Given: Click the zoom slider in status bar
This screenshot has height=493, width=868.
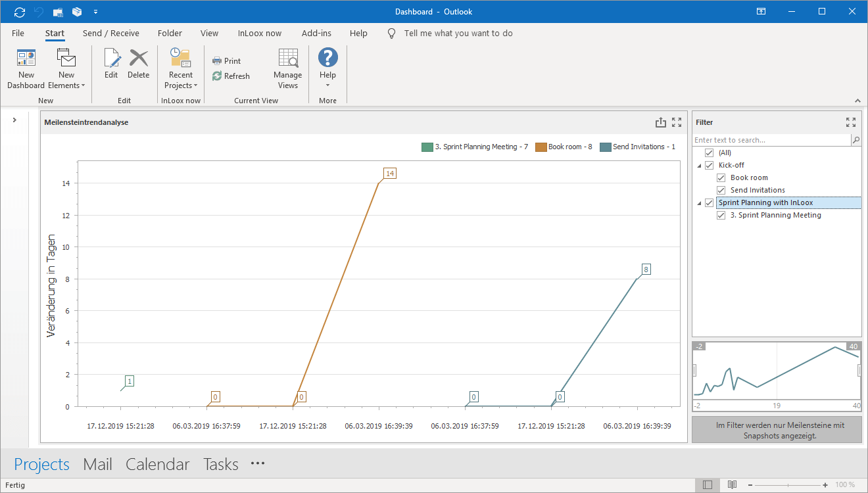Looking at the screenshot, I should click(789, 485).
